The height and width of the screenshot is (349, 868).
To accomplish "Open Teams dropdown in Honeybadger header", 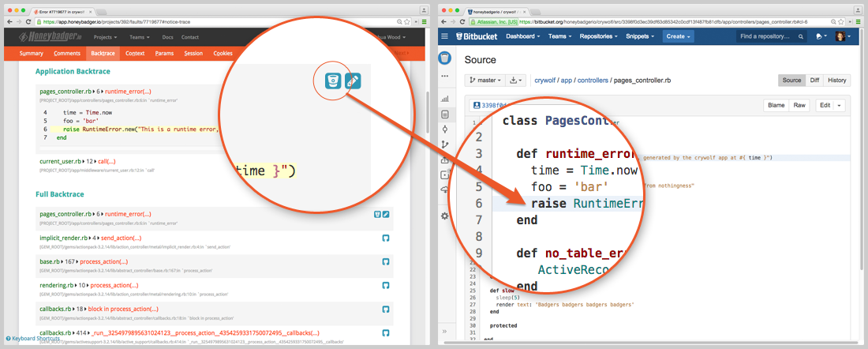I will click(140, 37).
